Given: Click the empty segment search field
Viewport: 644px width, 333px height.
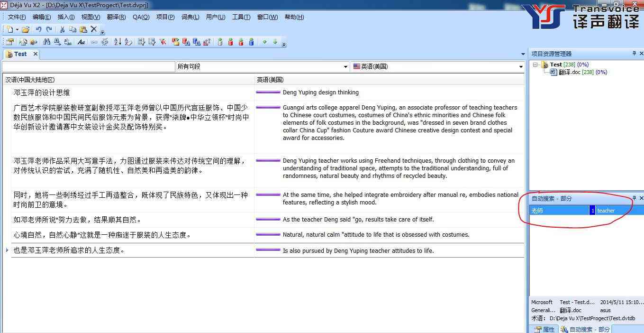Looking at the screenshot, I should [x=89, y=66].
